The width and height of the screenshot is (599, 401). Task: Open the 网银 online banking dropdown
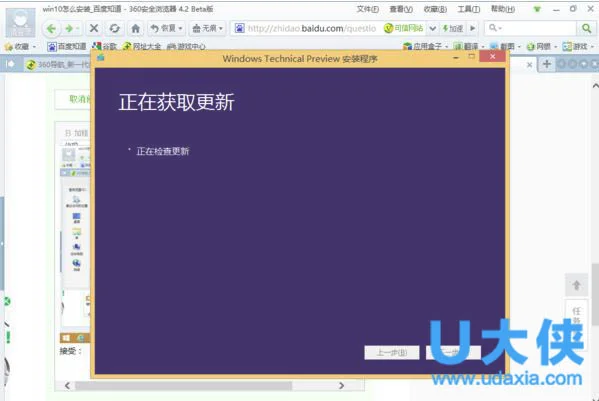[541, 47]
